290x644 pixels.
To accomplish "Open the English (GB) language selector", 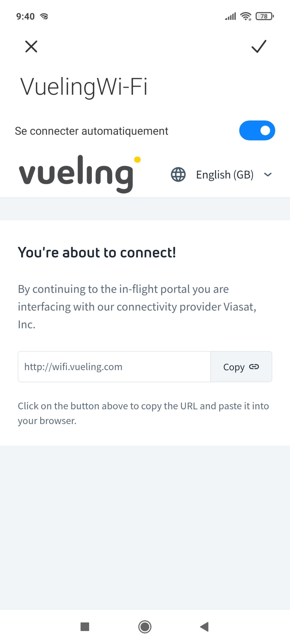I will click(x=225, y=174).
